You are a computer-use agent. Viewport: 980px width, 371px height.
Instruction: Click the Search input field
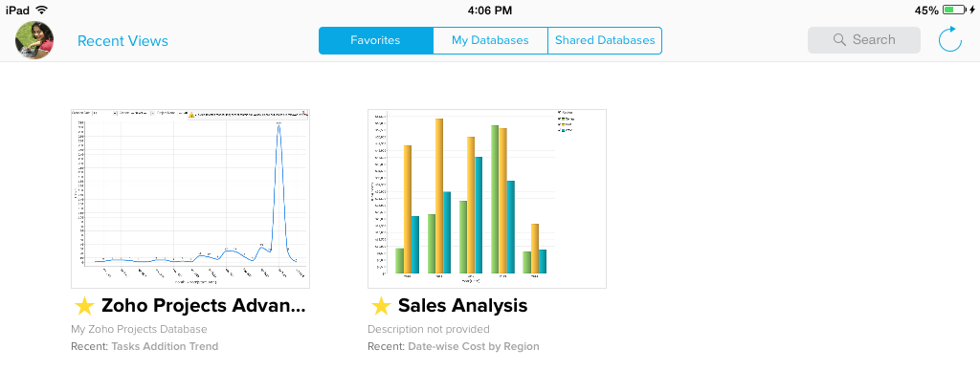coord(864,40)
